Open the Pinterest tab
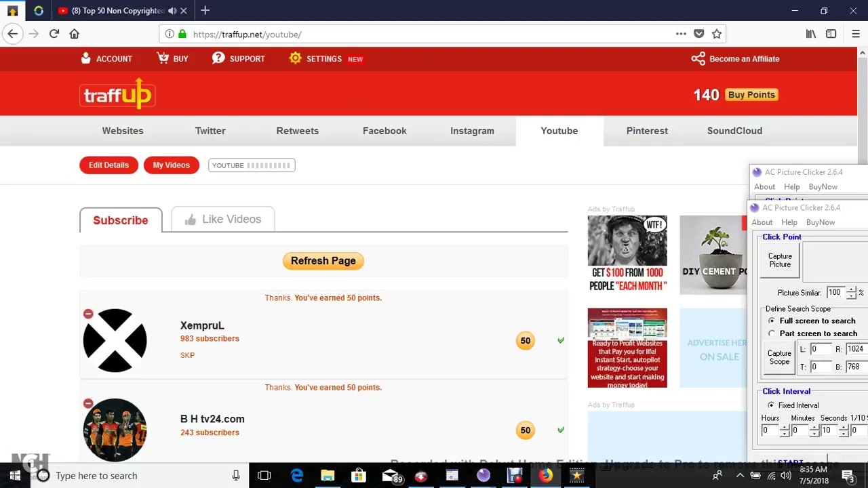The width and height of the screenshot is (868, 488). pos(647,131)
